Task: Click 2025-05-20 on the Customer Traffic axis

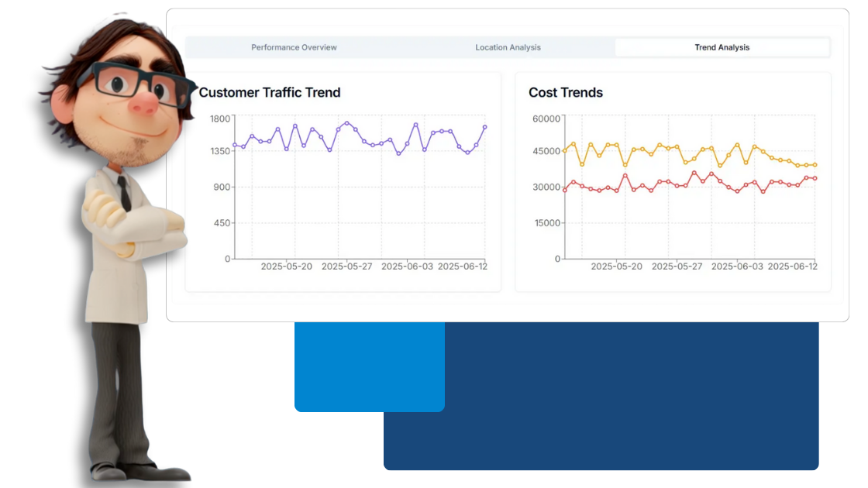Action: (x=286, y=266)
